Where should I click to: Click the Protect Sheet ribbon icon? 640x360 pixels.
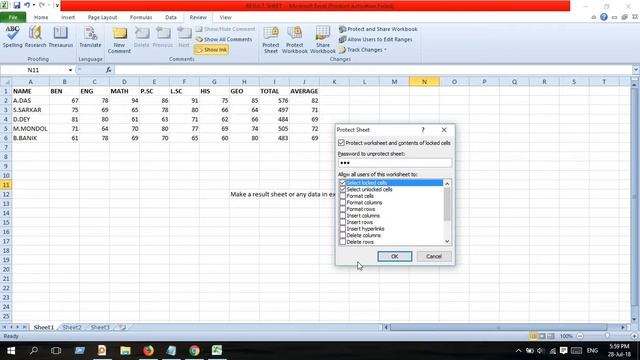pos(271,40)
